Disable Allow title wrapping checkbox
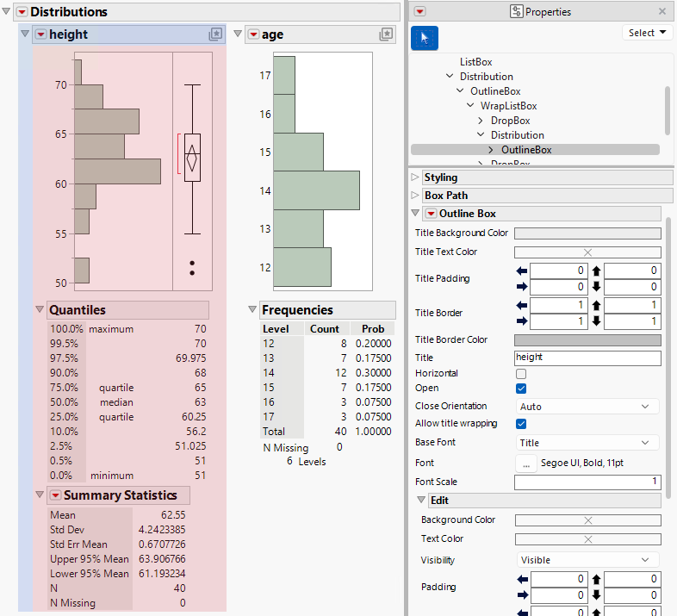This screenshot has width=677, height=616. pos(520,424)
